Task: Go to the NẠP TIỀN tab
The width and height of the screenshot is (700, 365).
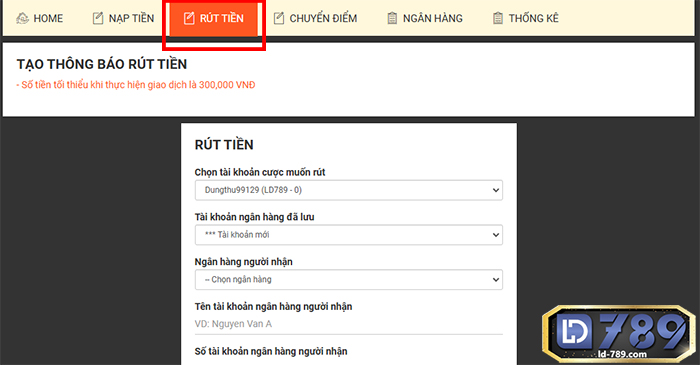Action: (x=123, y=18)
